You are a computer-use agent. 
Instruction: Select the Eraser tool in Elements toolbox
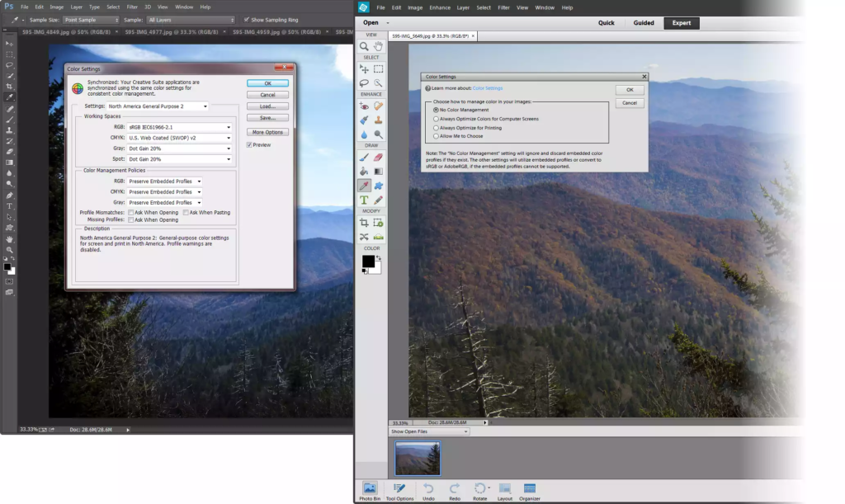(x=378, y=158)
